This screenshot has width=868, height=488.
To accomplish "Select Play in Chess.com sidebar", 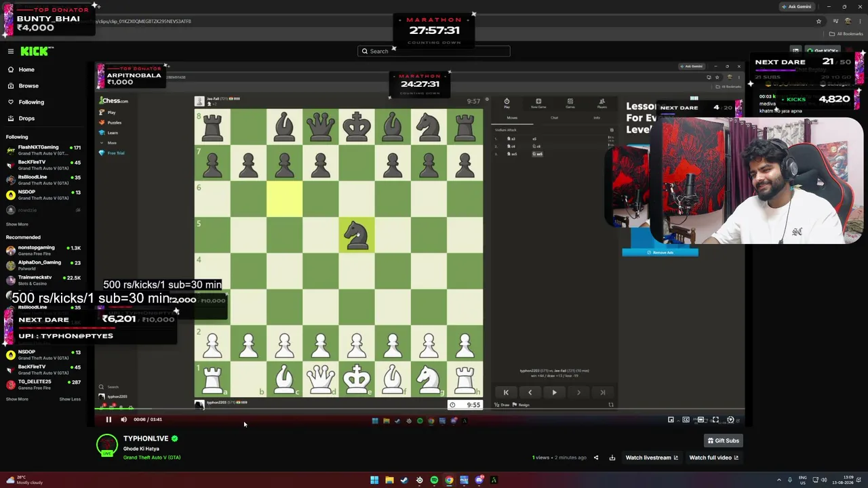I will [x=108, y=113].
